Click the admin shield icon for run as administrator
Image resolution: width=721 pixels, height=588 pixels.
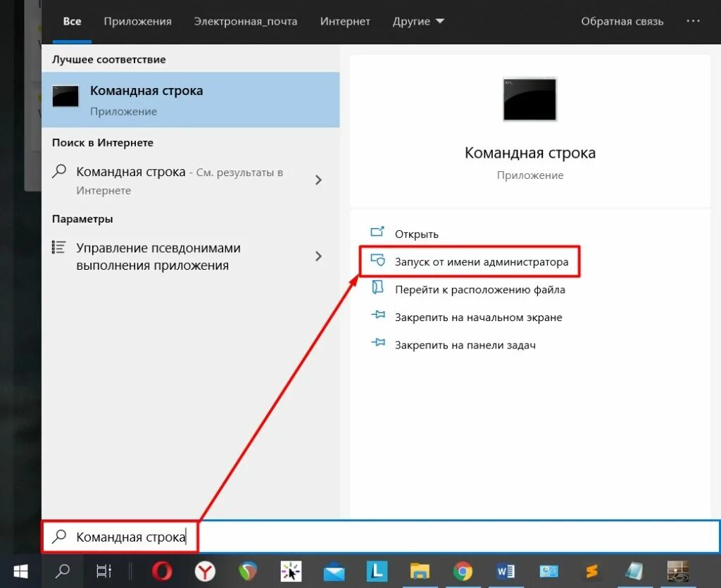(377, 261)
